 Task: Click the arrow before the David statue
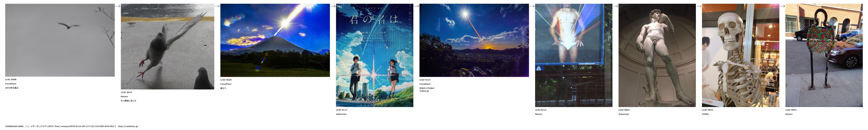tap(616, 6)
